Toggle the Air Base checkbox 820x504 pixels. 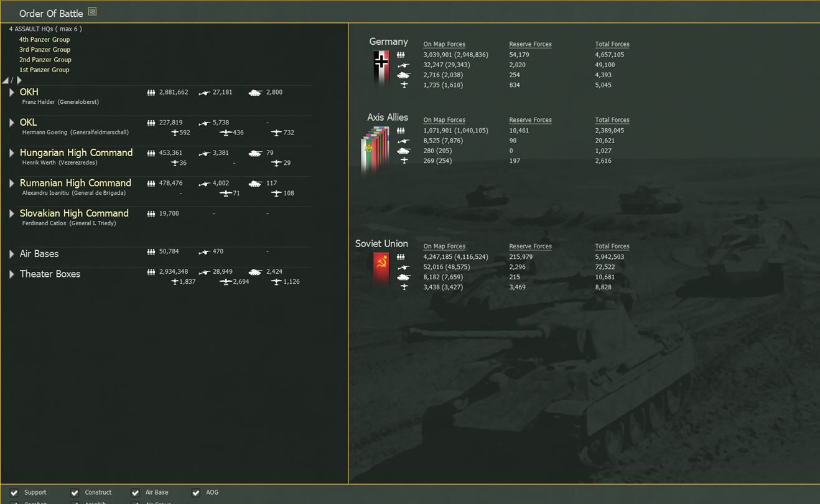pos(135,493)
